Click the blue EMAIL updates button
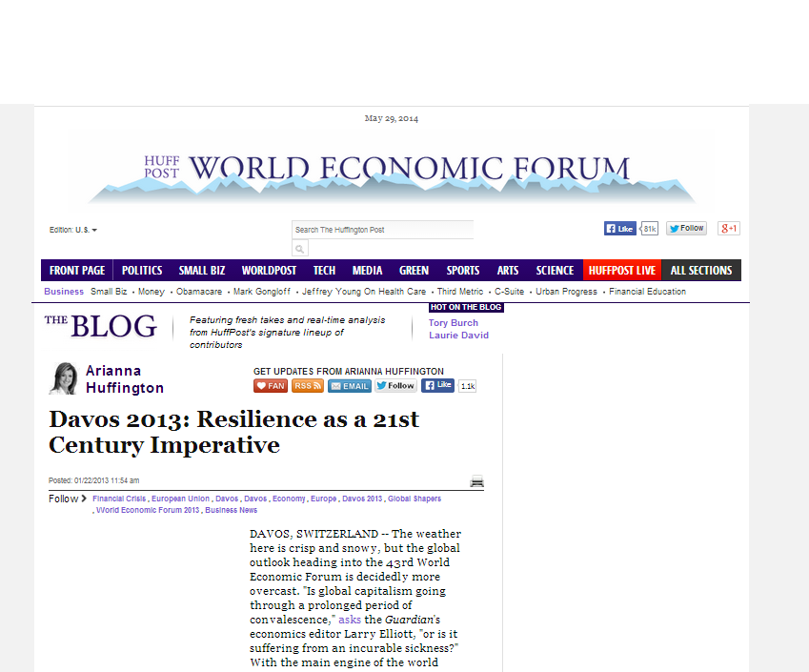Screen dimensions: 809x672 (350, 385)
